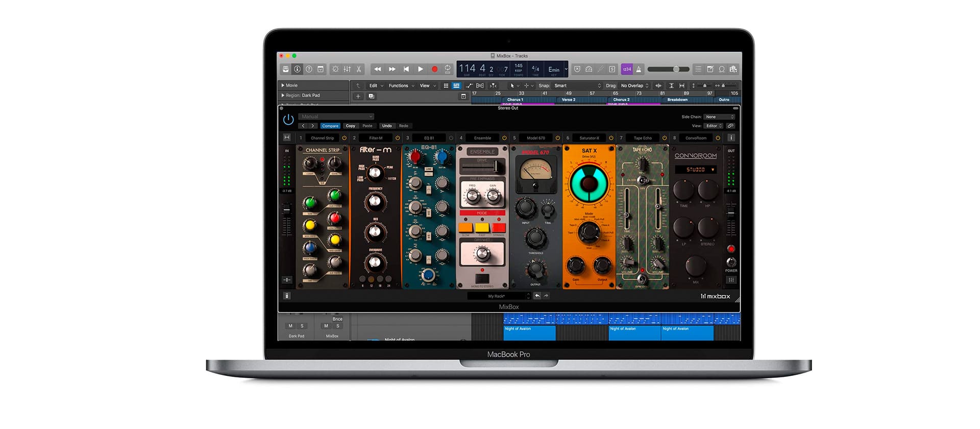
Task: Open My Rack preset selector
Action: click(x=499, y=296)
